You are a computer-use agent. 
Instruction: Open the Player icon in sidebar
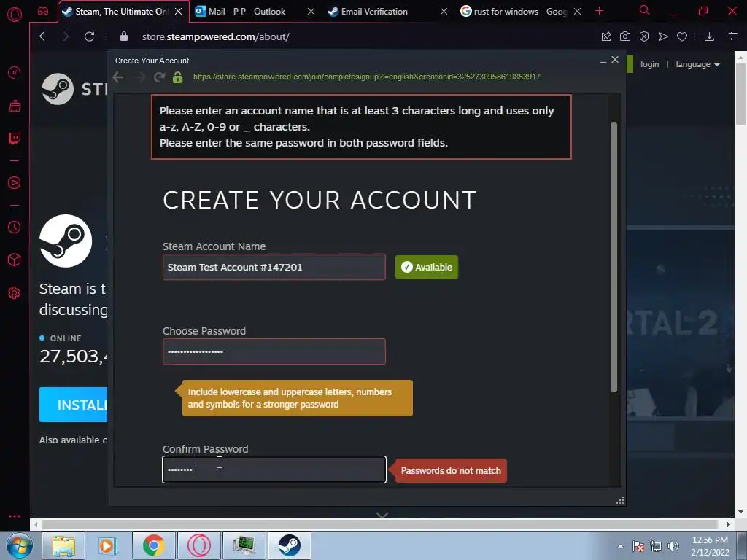pos(15,183)
